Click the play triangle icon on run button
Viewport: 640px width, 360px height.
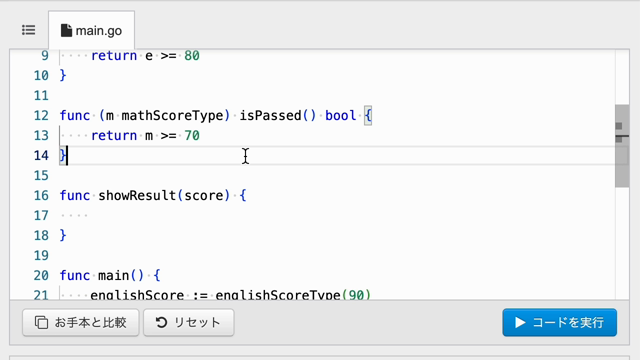coord(520,322)
